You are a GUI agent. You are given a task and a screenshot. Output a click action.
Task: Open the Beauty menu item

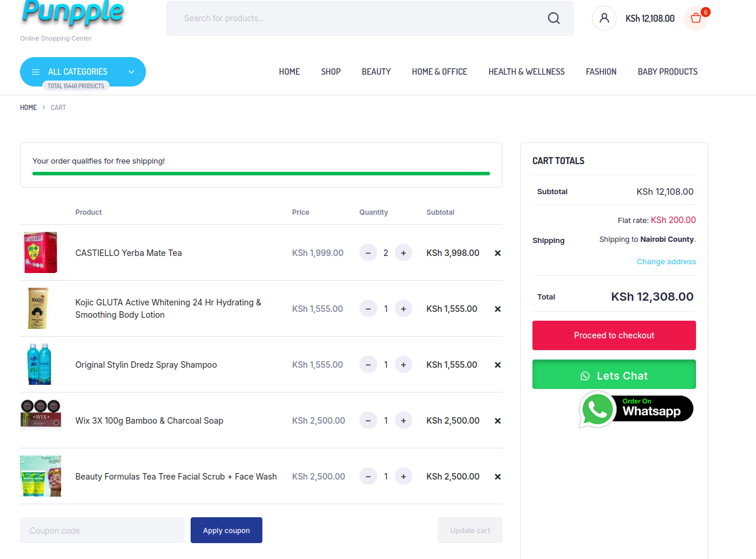[377, 72]
